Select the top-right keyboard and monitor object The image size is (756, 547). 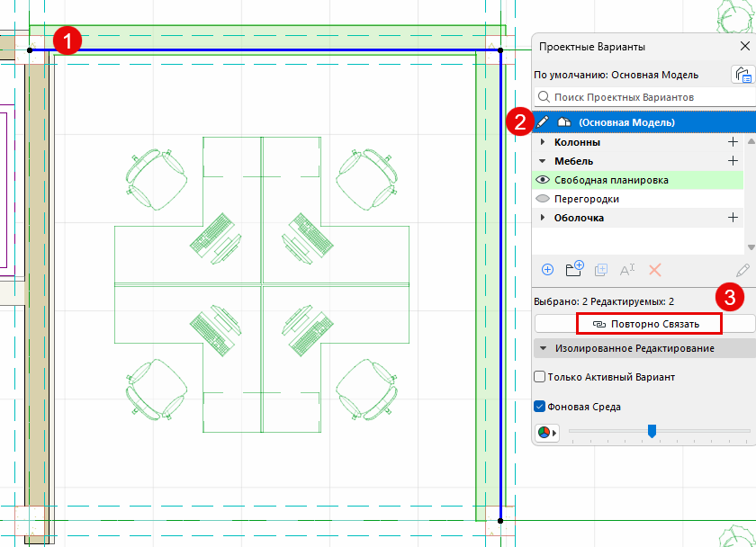click(308, 238)
